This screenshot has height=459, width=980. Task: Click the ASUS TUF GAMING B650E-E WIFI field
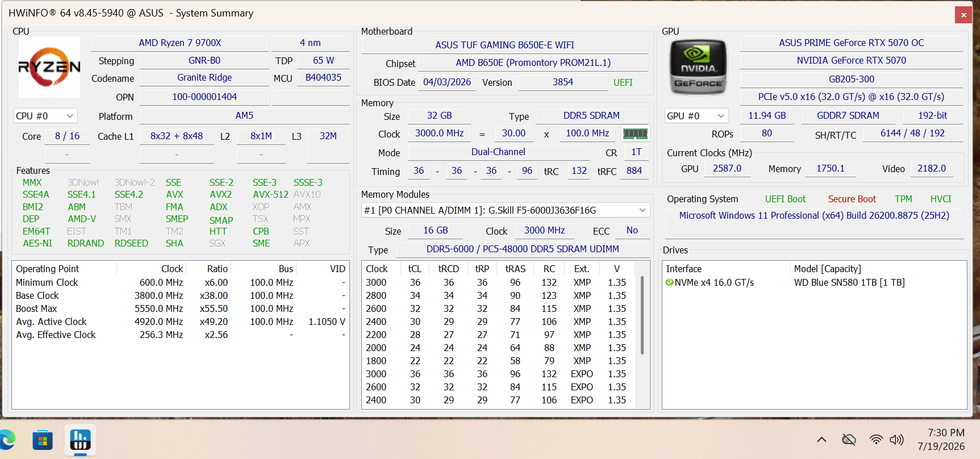tap(504, 45)
